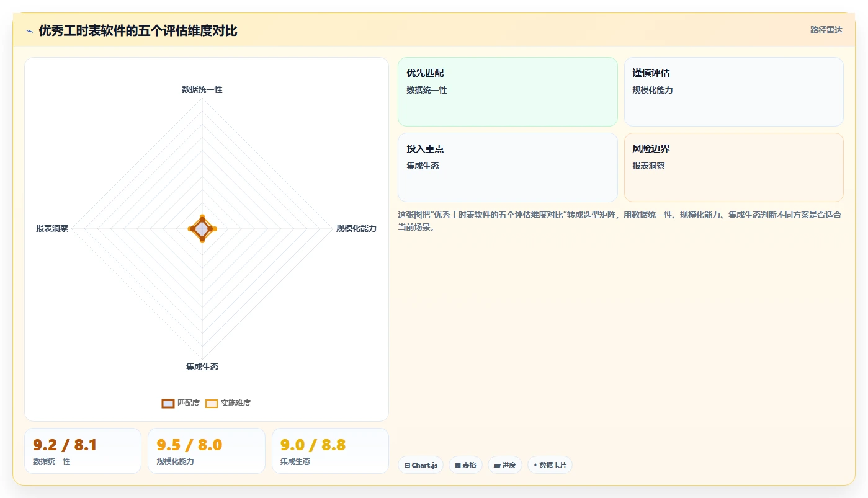
Task: Toggle the 匹配度 legend swatch
Action: (168, 403)
